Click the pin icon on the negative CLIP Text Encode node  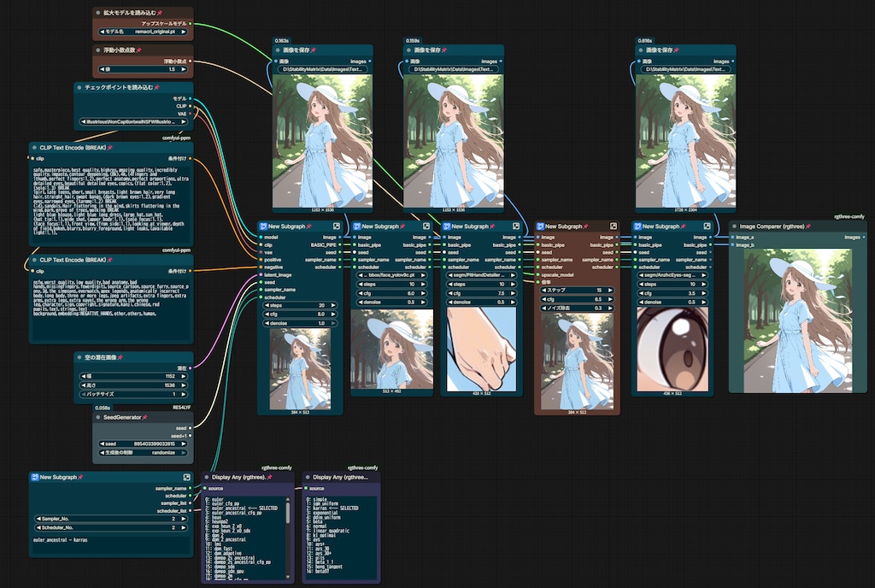(110, 260)
